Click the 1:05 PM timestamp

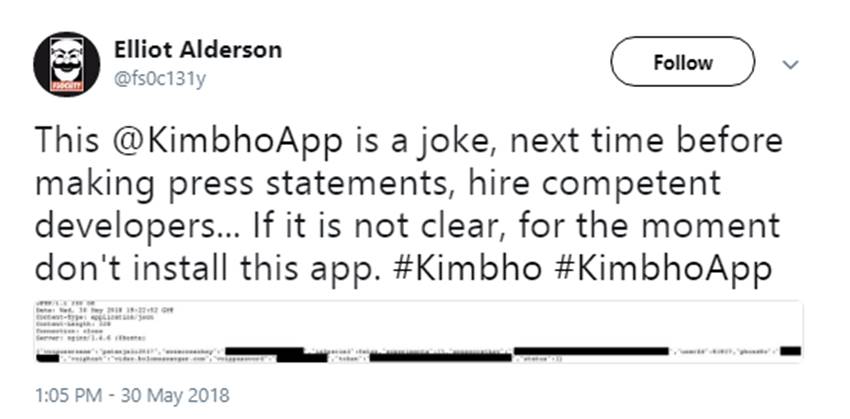(x=71, y=395)
